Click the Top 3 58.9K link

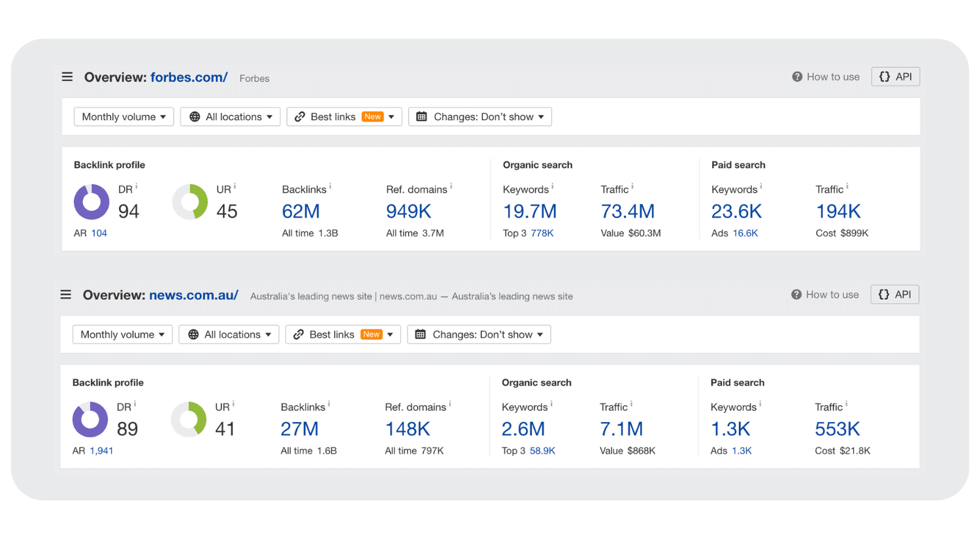[542, 451]
